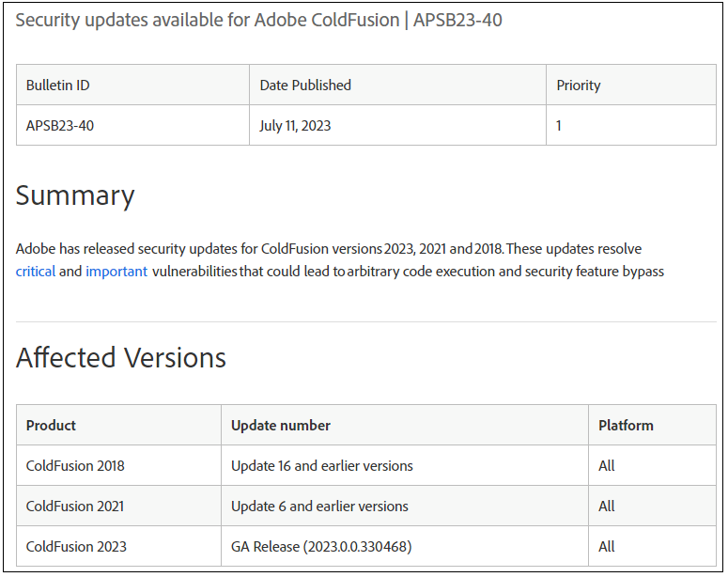Select 'Update 16 and earlier versions' cell
The width and height of the screenshot is (728, 577).
pos(405,465)
